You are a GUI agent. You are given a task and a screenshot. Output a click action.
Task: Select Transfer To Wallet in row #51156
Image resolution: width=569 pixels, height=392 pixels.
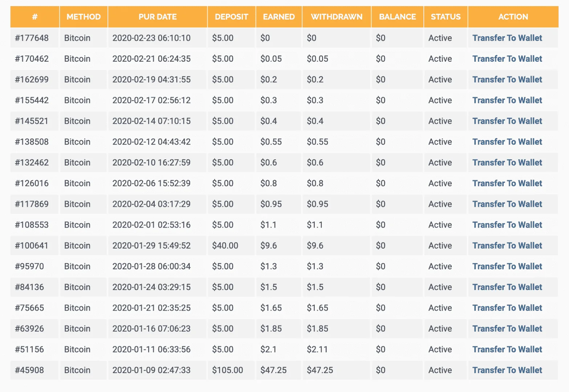(507, 350)
